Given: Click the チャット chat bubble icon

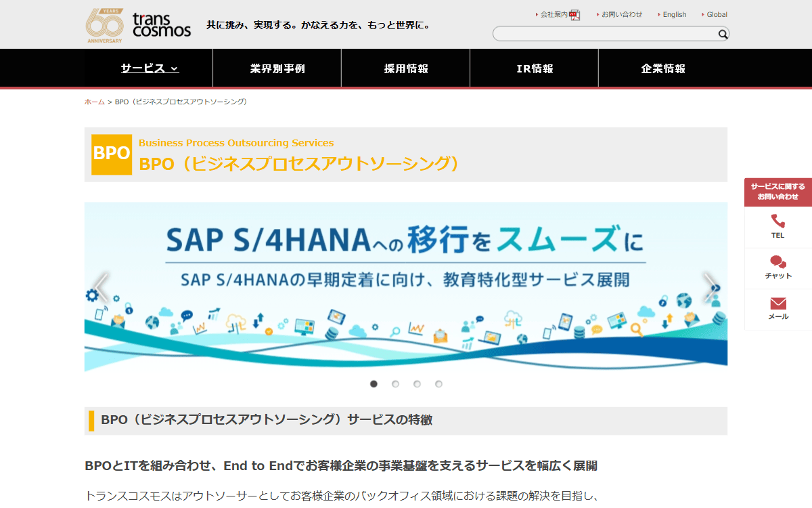Looking at the screenshot, I should click(x=778, y=261).
